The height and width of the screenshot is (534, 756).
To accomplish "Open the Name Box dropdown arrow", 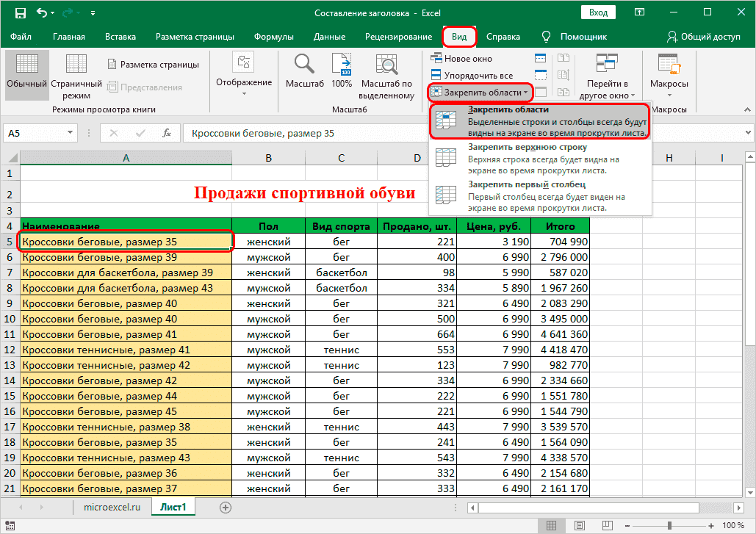I will pos(69,133).
